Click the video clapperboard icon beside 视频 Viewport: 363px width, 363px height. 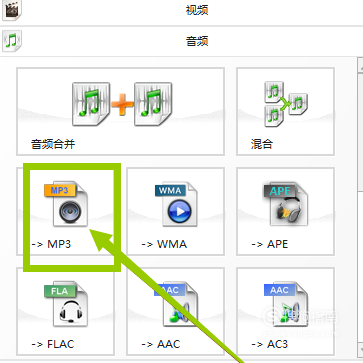12,9
